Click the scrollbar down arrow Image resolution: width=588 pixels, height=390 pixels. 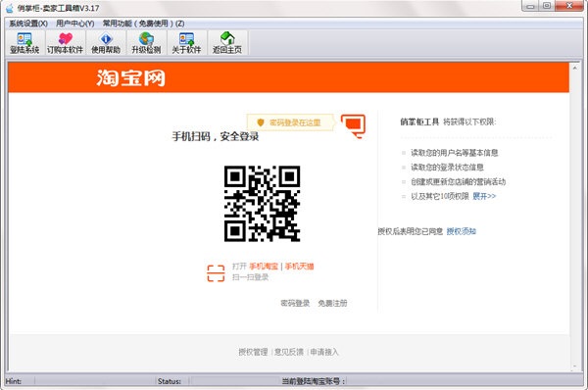[575, 366]
